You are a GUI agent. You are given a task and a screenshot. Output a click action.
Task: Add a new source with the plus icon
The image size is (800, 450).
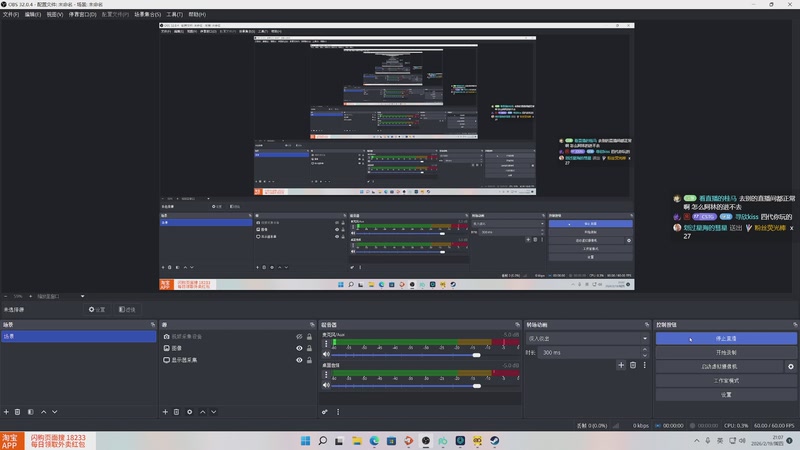(165, 412)
